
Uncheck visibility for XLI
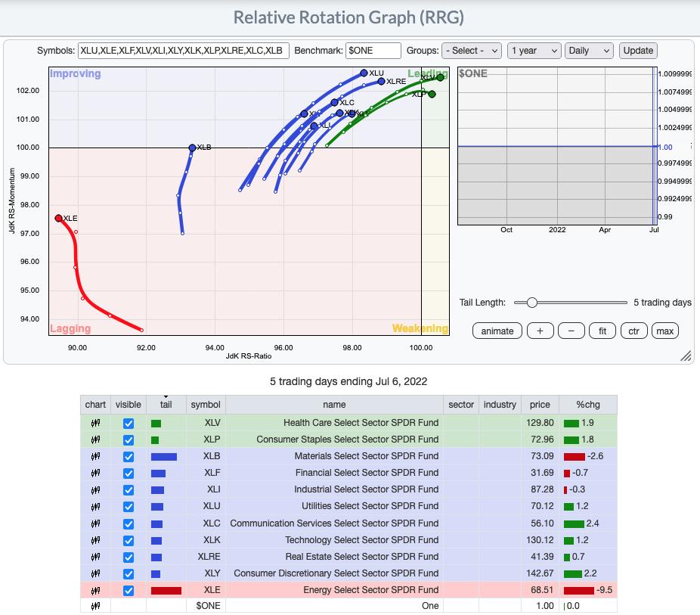tap(128, 490)
